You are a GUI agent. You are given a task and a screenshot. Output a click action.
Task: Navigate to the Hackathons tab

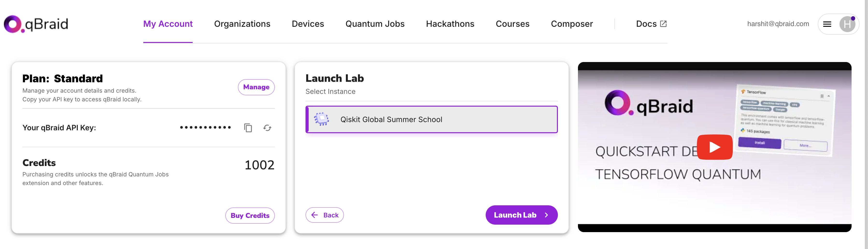click(x=450, y=24)
